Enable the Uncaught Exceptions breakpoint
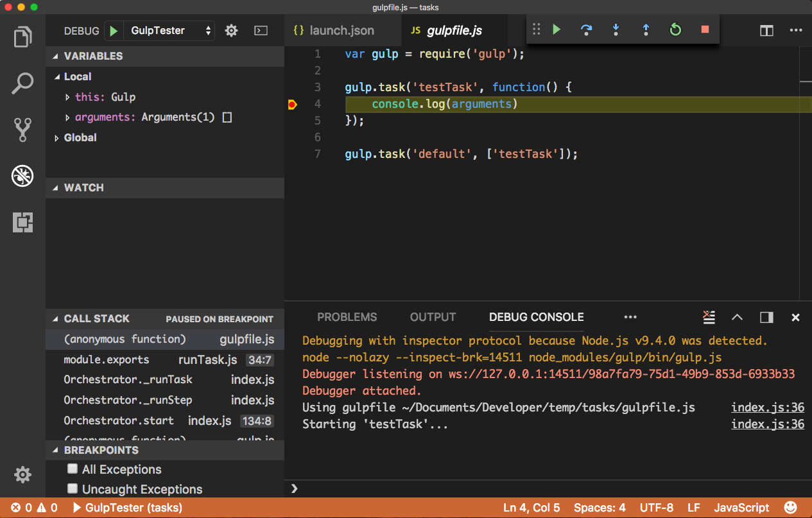Image resolution: width=812 pixels, height=518 pixels. [73, 489]
